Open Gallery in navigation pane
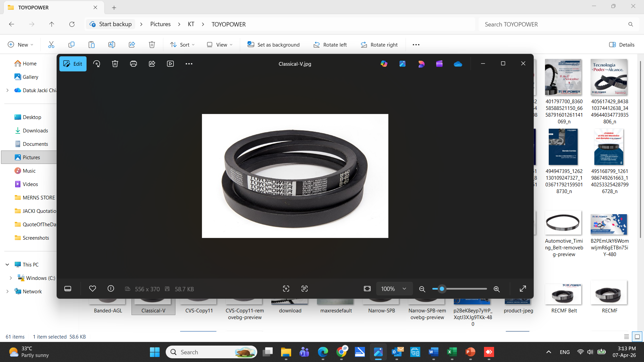The height and width of the screenshot is (362, 644). point(30,77)
